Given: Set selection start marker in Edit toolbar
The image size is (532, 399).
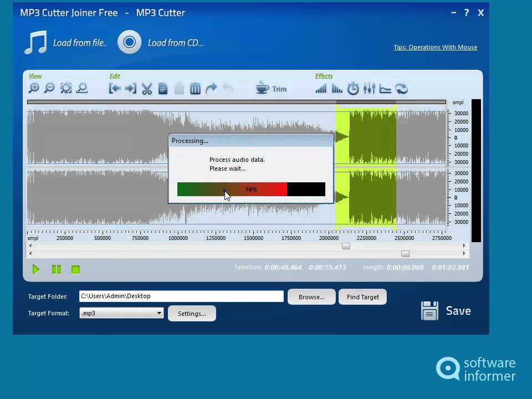Looking at the screenshot, I should point(115,89).
